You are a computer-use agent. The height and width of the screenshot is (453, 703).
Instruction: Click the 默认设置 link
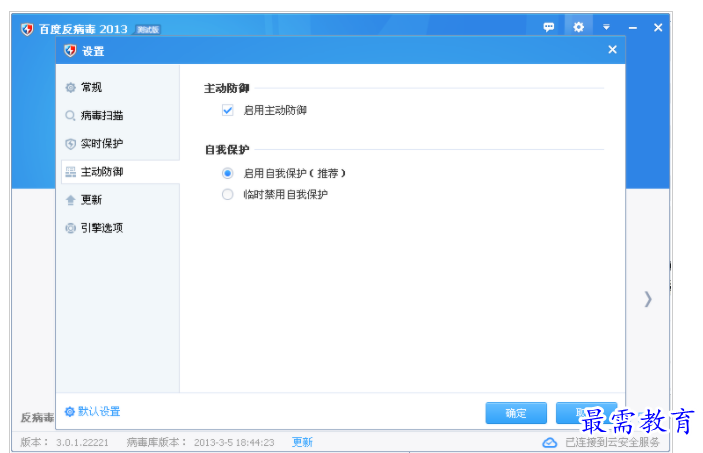coord(99,411)
